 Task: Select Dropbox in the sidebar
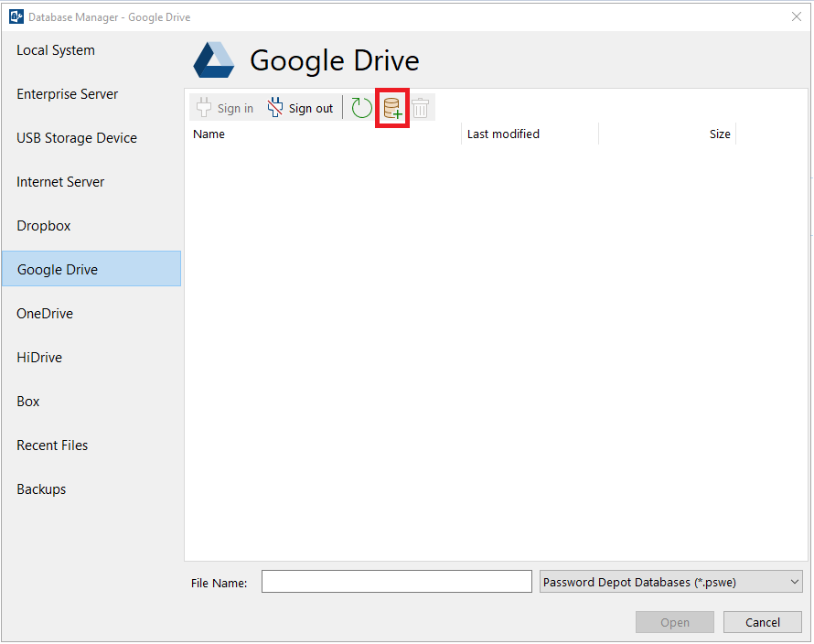click(x=44, y=226)
